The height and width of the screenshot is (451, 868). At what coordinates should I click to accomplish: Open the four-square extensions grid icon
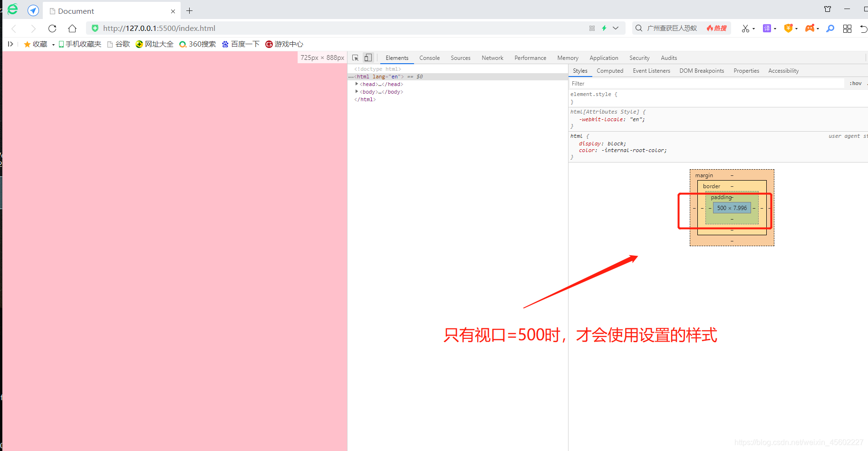tap(847, 29)
